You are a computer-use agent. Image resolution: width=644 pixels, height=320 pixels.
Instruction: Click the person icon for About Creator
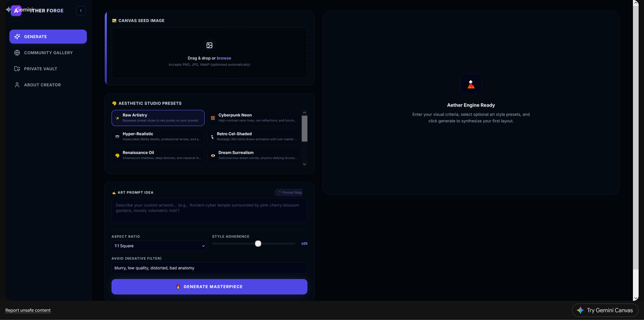[x=17, y=85]
